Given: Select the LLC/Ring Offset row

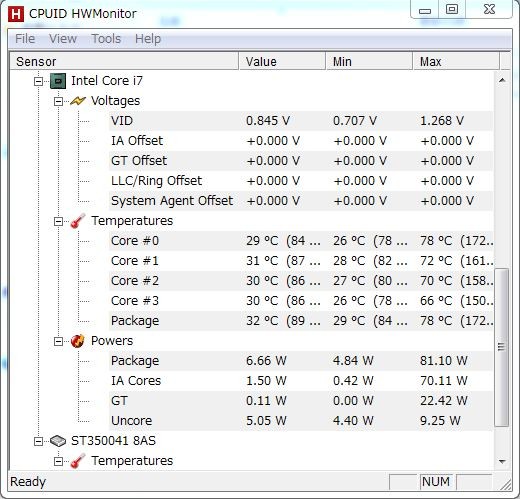Looking at the screenshot, I should tap(301, 181).
